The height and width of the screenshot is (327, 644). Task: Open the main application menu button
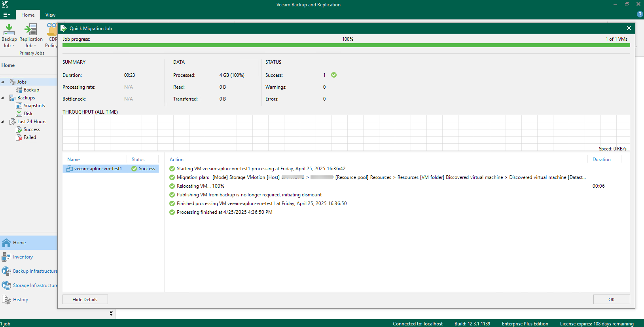tap(6, 15)
